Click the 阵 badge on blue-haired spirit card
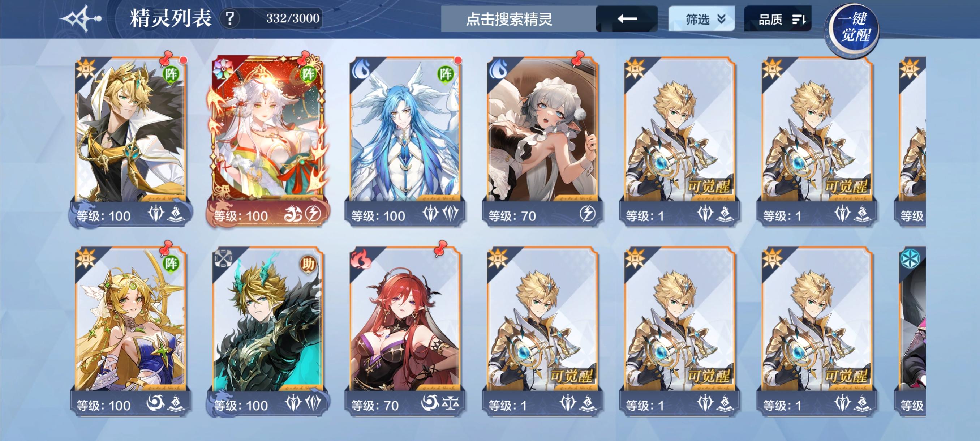This screenshot has height=441, width=980. 445,74
